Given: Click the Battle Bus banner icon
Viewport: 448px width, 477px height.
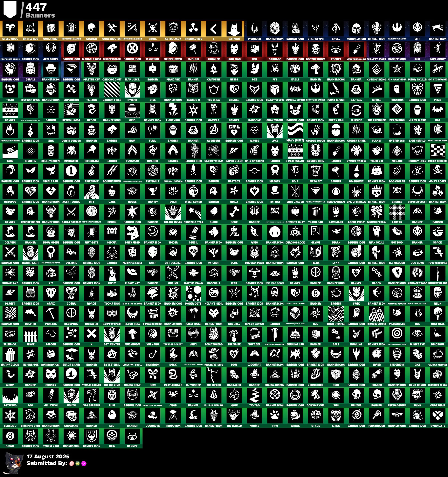Looking at the screenshot, I should pyautogui.click(x=31, y=29).
